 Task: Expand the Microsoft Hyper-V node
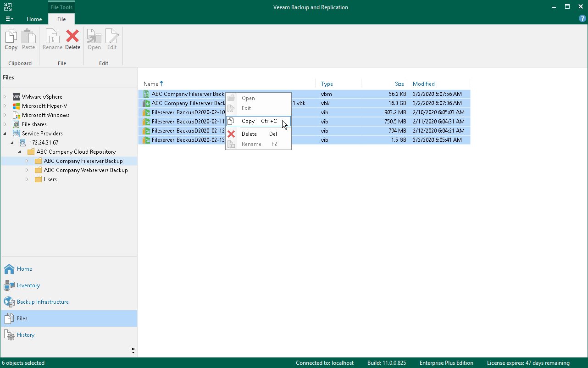coord(5,106)
